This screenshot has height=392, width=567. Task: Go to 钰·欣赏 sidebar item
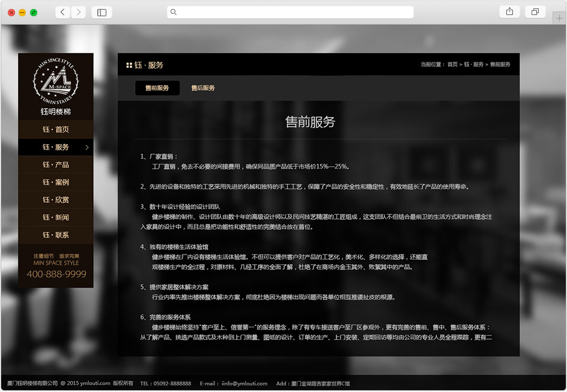[x=56, y=200]
